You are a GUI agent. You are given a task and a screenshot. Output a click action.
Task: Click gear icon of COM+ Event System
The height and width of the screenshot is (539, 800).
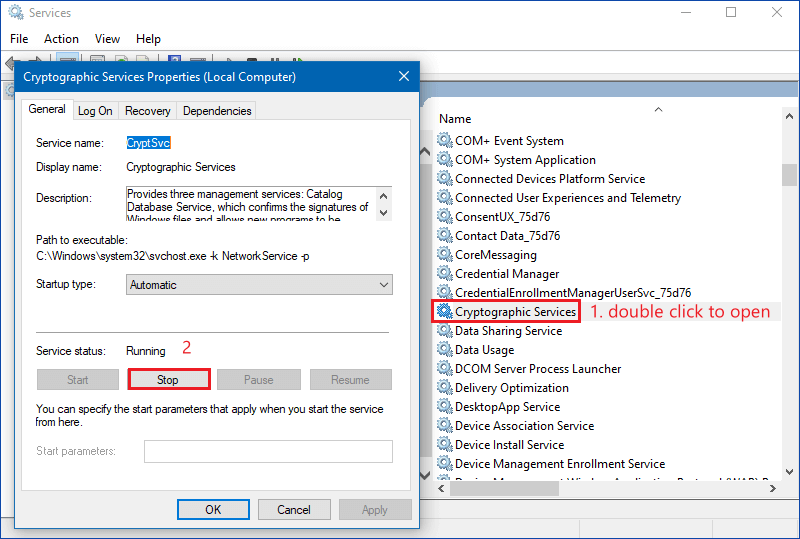tap(445, 140)
